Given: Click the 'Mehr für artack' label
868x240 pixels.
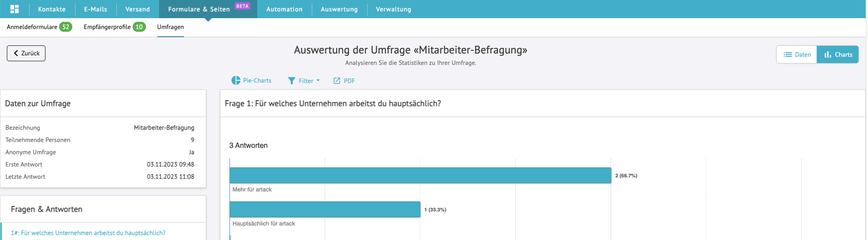Looking at the screenshot, I should pos(252,190).
